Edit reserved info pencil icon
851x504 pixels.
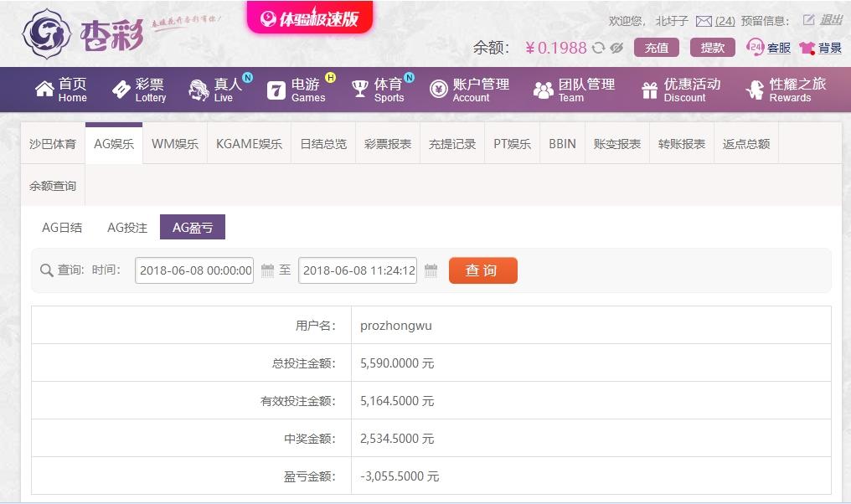click(x=808, y=20)
